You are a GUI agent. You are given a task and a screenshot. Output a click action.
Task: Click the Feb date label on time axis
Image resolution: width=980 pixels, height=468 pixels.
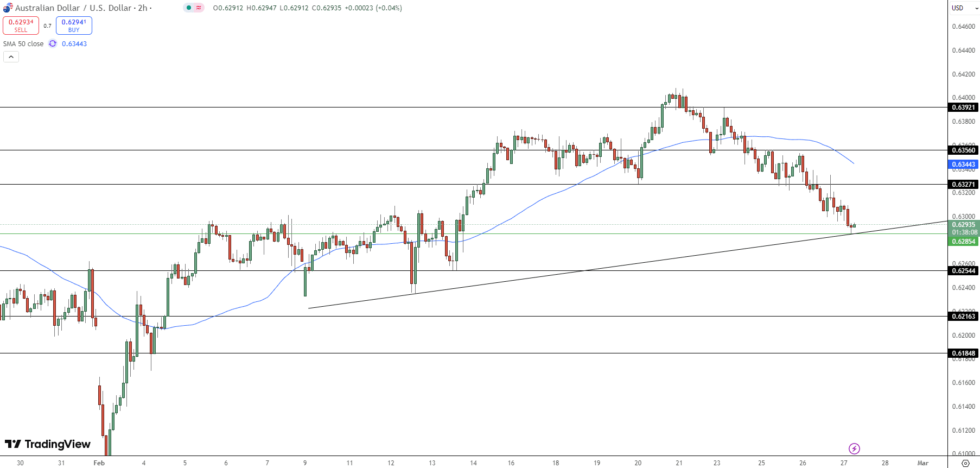[x=99, y=463]
